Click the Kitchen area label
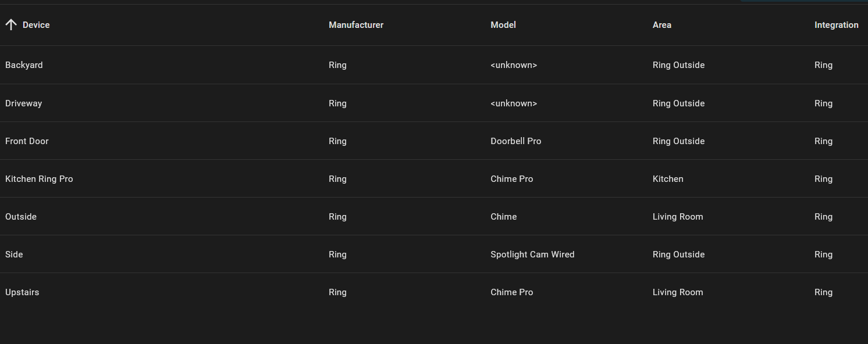The width and height of the screenshot is (868, 344). click(668, 178)
